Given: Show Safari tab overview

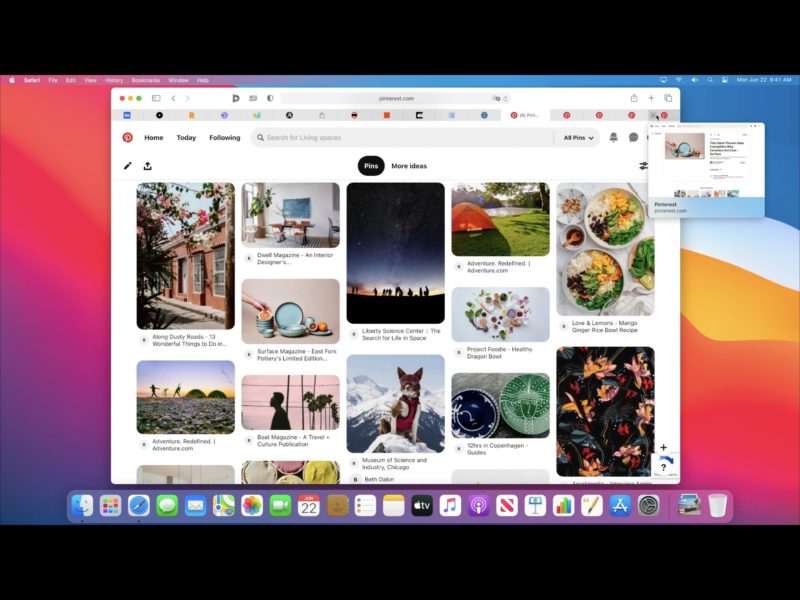Looking at the screenshot, I should point(668,98).
